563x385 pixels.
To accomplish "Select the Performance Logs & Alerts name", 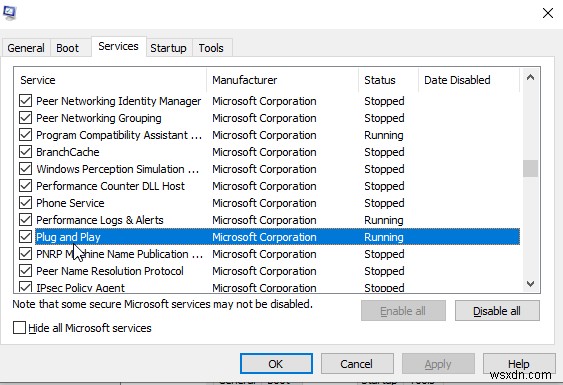I will point(100,220).
